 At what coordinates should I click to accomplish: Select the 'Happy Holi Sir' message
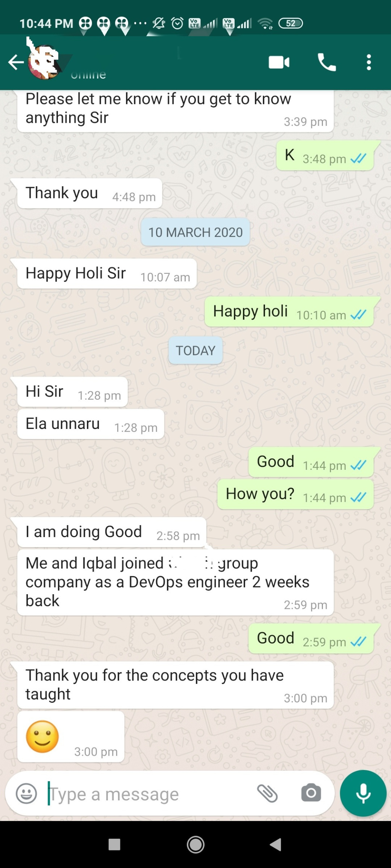coord(107,274)
